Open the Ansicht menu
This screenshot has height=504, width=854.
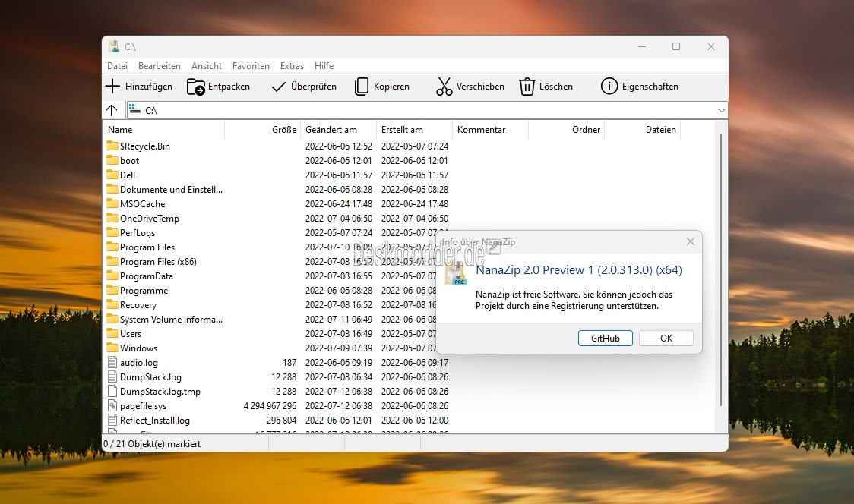207,66
